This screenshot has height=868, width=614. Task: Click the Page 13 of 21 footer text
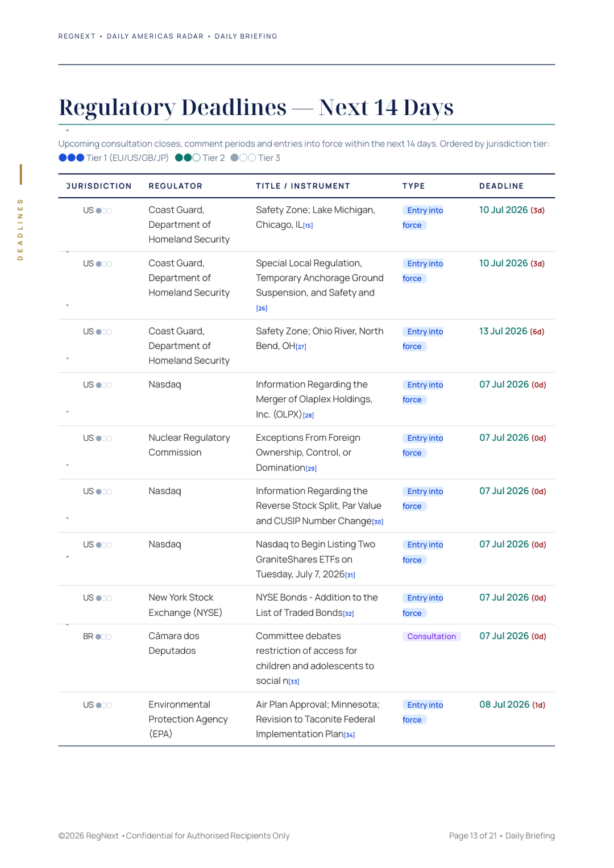coord(502,836)
